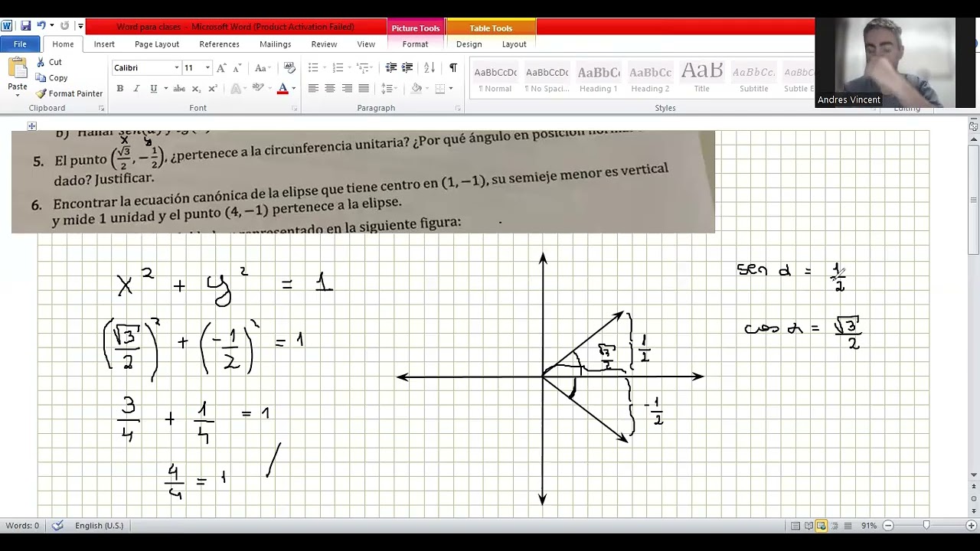The width and height of the screenshot is (980, 551).
Task: Open Font dialog launcher
Action: point(294,109)
